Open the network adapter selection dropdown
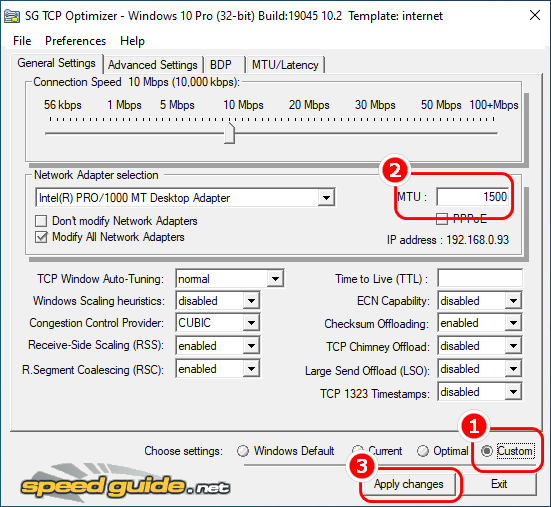This screenshot has width=551, height=507. point(326,198)
